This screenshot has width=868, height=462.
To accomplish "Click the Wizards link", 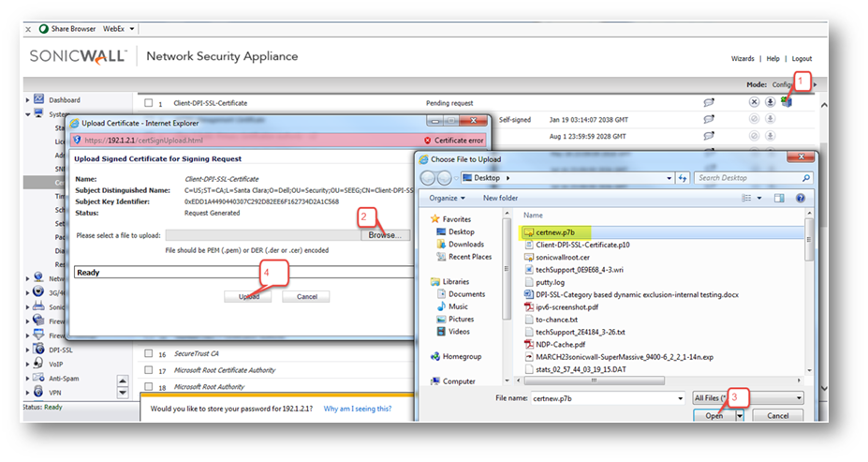I will coord(743,58).
